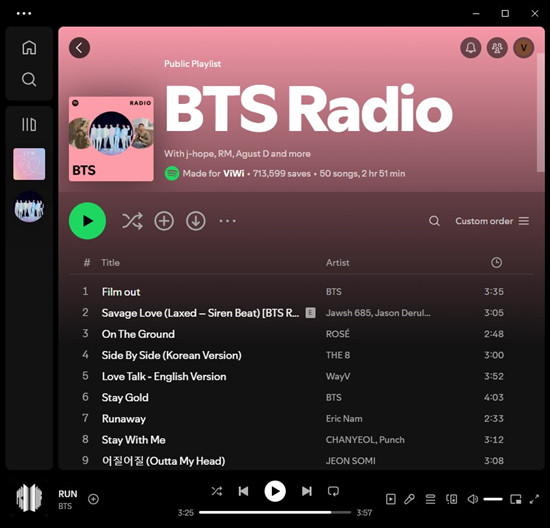Open the miniplayer
550x528 pixels.
[515, 499]
